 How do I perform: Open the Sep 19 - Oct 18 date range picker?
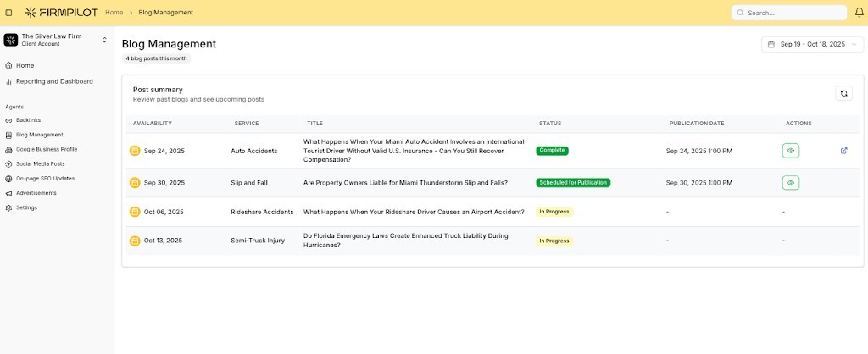812,44
